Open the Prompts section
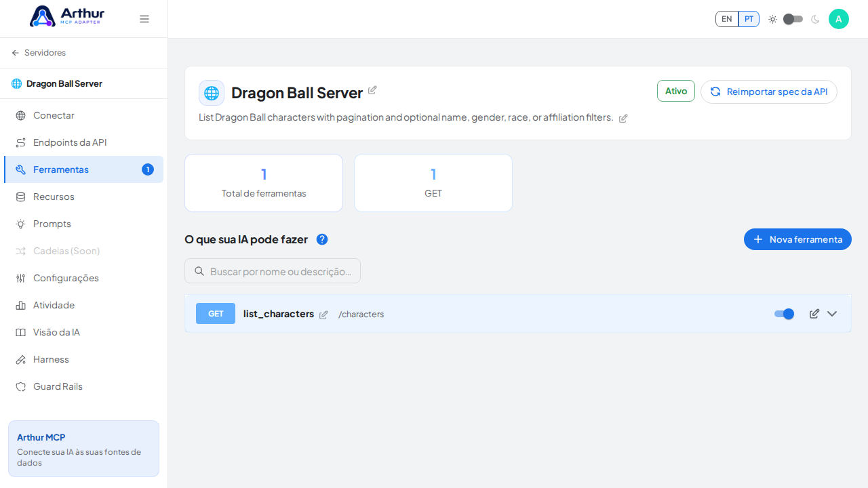 (83, 224)
